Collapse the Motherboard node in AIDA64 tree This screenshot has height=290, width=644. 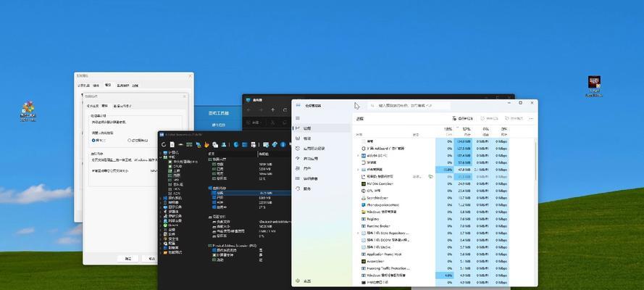click(x=161, y=157)
